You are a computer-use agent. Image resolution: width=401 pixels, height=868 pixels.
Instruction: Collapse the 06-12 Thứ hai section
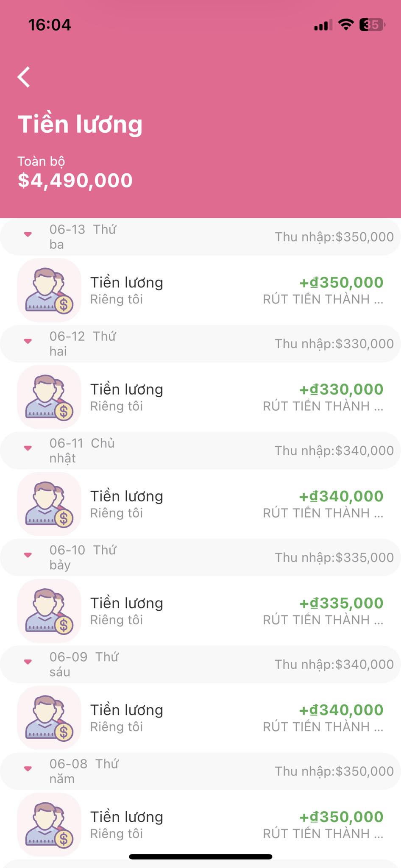[28, 341]
